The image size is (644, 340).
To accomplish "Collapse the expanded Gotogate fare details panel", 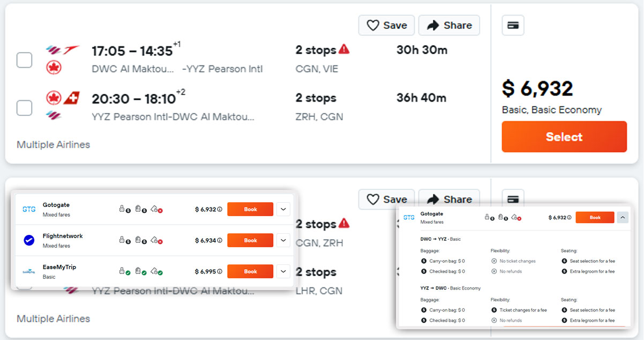I will point(623,218).
